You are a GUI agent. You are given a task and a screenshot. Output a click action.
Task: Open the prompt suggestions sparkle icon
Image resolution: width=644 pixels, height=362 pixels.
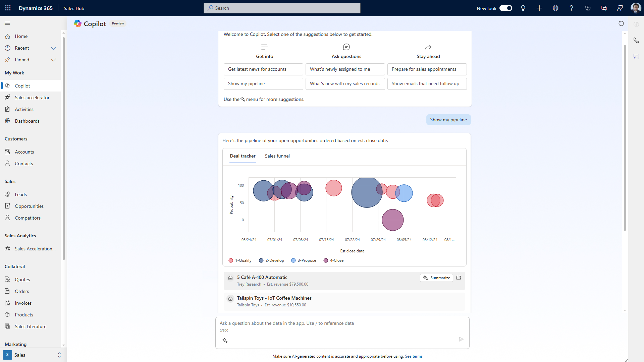tap(225, 340)
